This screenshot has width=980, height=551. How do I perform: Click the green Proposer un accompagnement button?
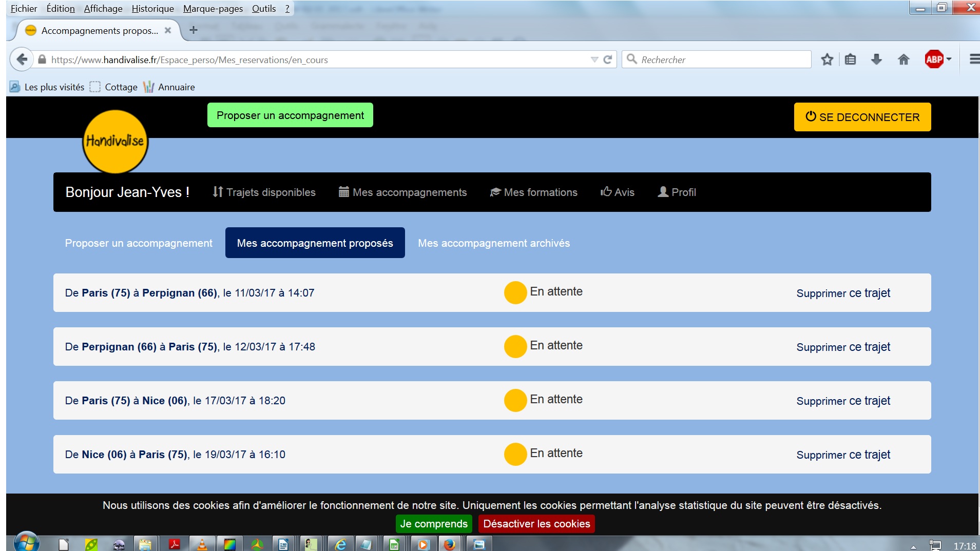click(x=290, y=115)
